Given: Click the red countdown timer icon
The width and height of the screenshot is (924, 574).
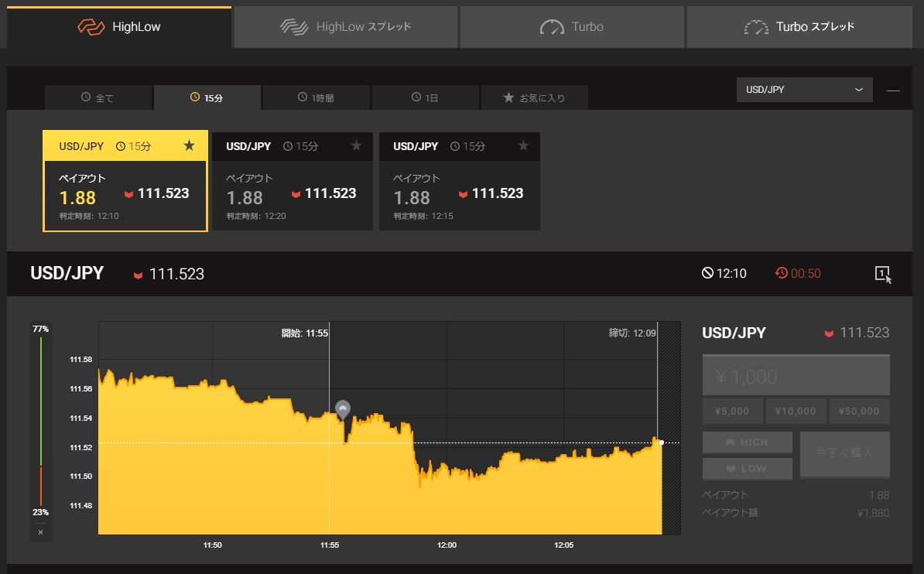Looking at the screenshot, I should click(x=782, y=273).
